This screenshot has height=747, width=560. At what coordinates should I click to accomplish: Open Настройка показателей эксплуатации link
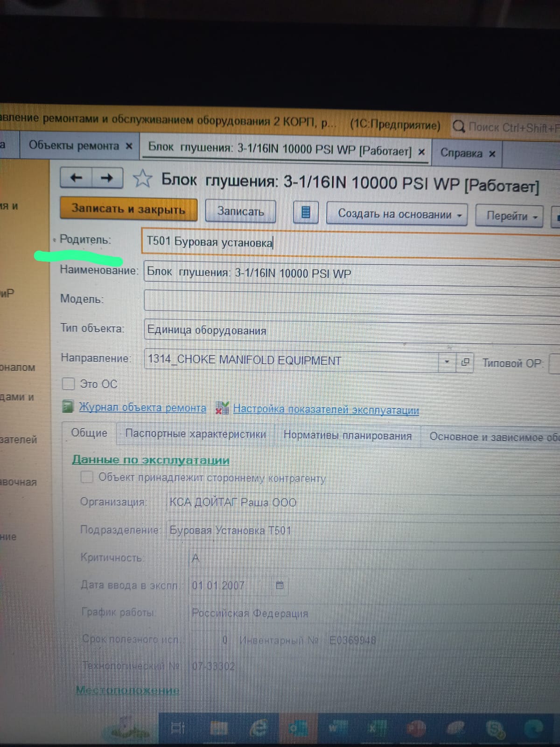[x=326, y=410]
